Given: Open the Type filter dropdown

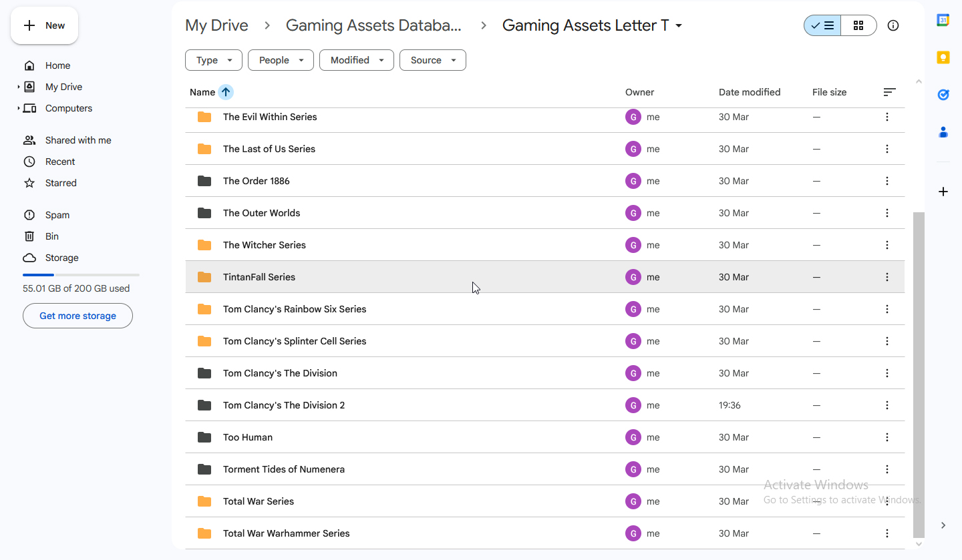Looking at the screenshot, I should [214, 60].
